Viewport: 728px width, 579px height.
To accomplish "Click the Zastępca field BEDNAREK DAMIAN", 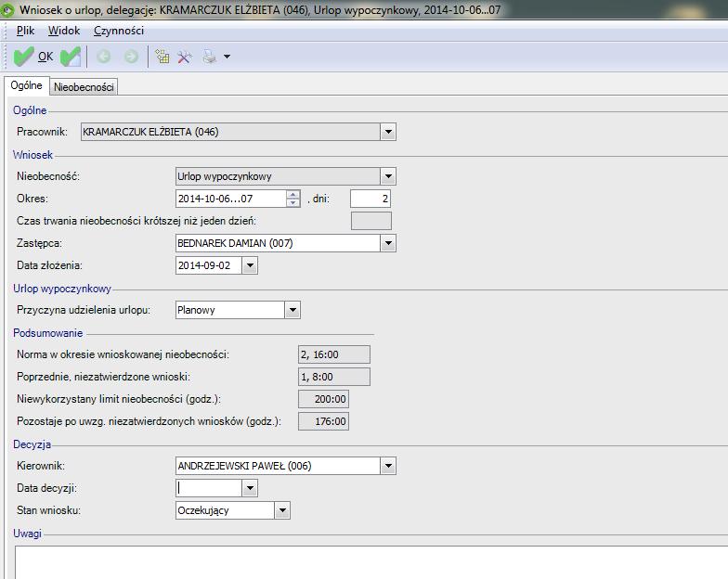I will [279, 243].
